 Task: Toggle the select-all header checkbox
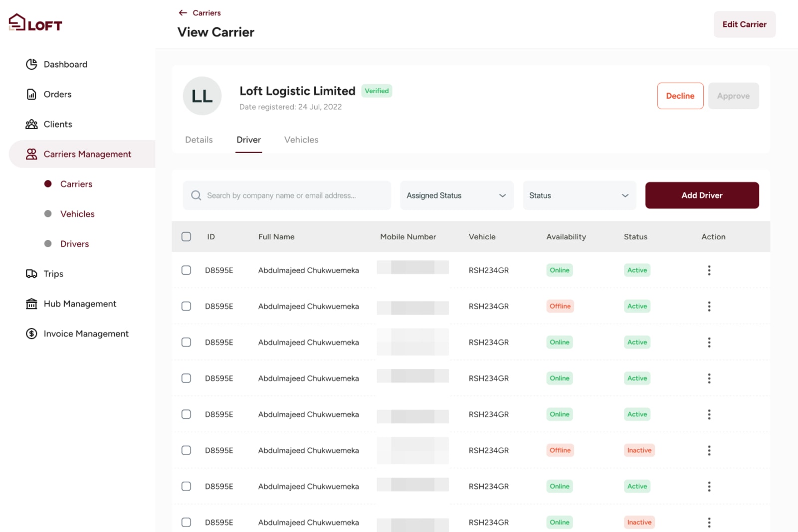pos(186,237)
